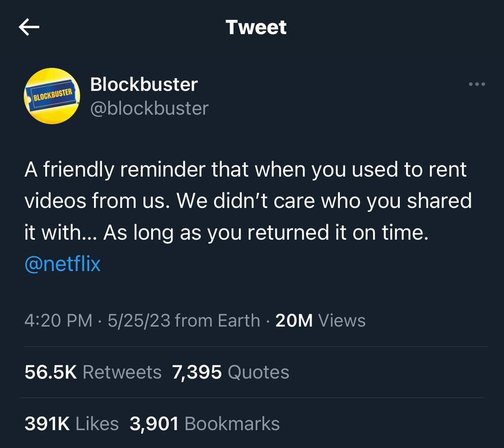Tap the "Tweet" header title
The width and height of the screenshot is (504, 448).
click(x=256, y=27)
